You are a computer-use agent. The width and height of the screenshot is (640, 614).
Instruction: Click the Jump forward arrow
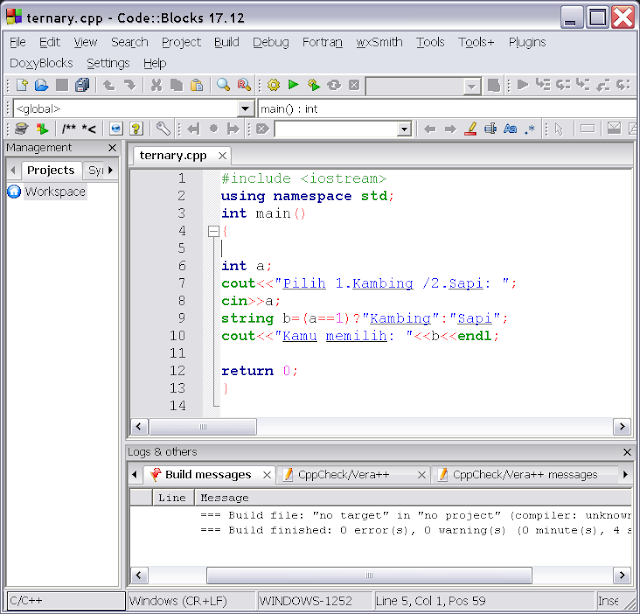pyautogui.click(x=450, y=129)
